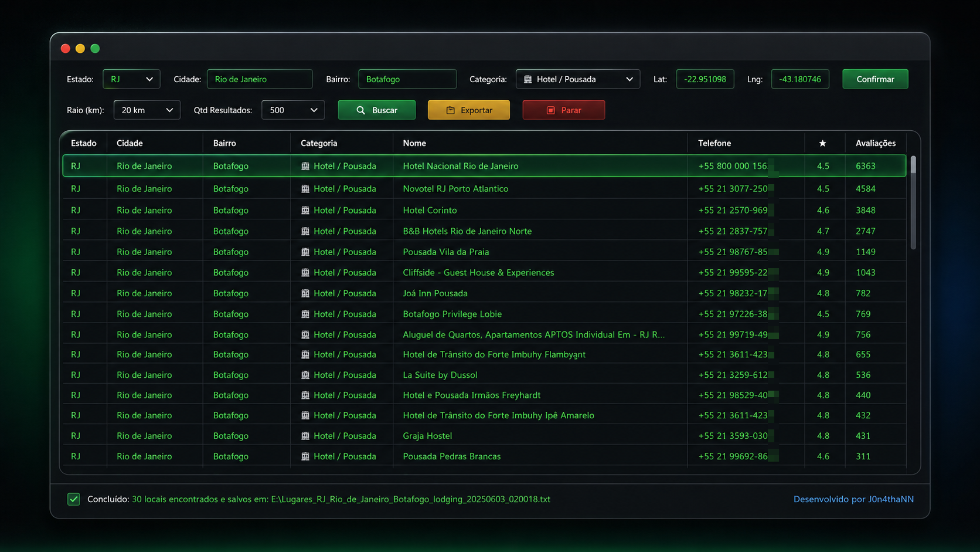Viewport: 980px width, 552px height.
Task: Click hotel icon in Cliffside Guest House row
Action: coord(305,273)
